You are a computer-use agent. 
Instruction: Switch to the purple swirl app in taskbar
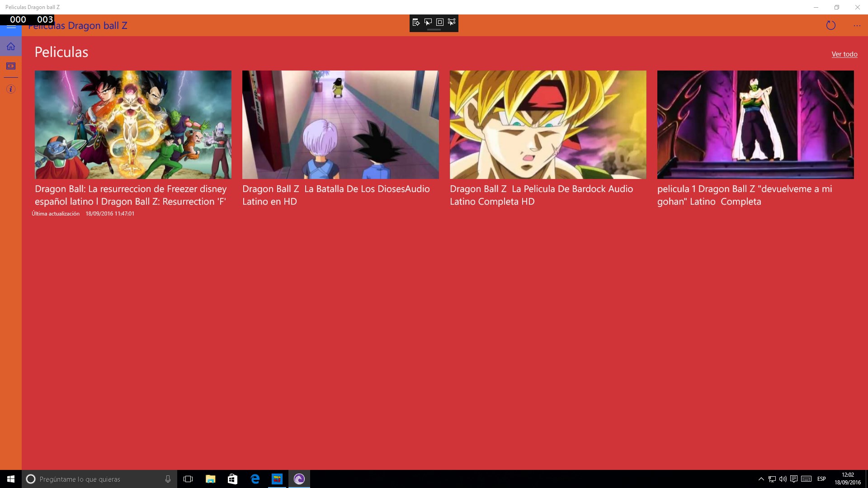click(299, 479)
